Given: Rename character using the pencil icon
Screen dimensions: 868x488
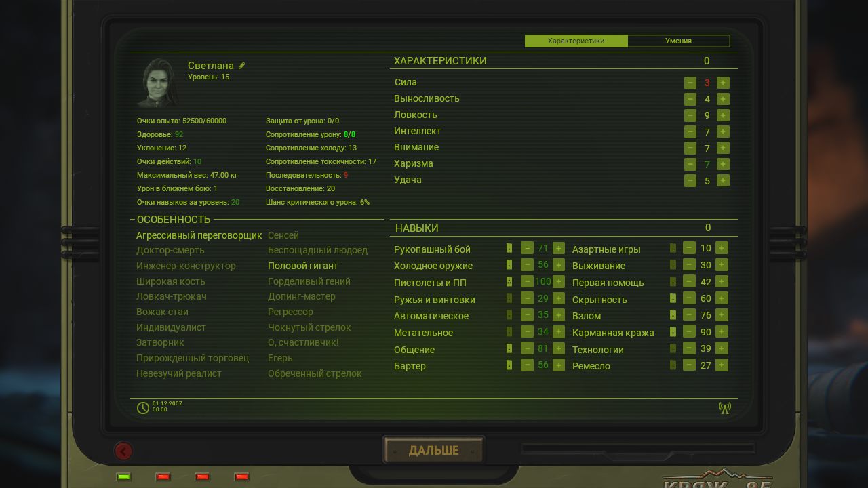Looking at the screenshot, I should [241, 65].
